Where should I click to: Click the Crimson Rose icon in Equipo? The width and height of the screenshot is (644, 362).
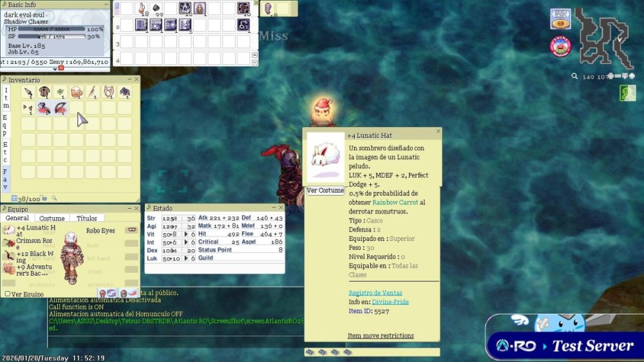9,243
